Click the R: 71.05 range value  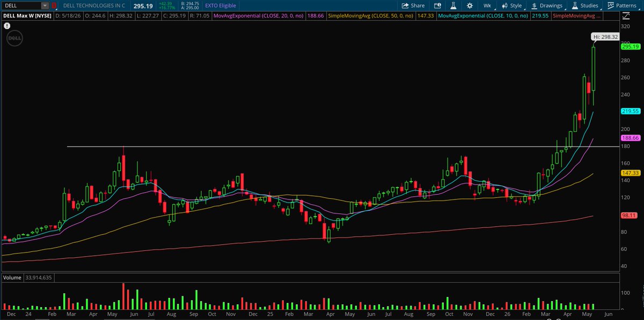[x=200, y=16]
